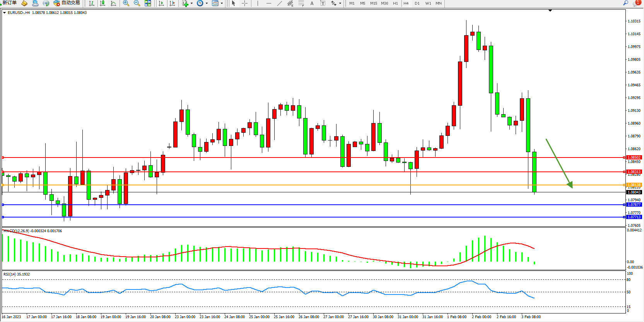
Task: Switch to the D1 timeframe
Action: tap(417, 3)
